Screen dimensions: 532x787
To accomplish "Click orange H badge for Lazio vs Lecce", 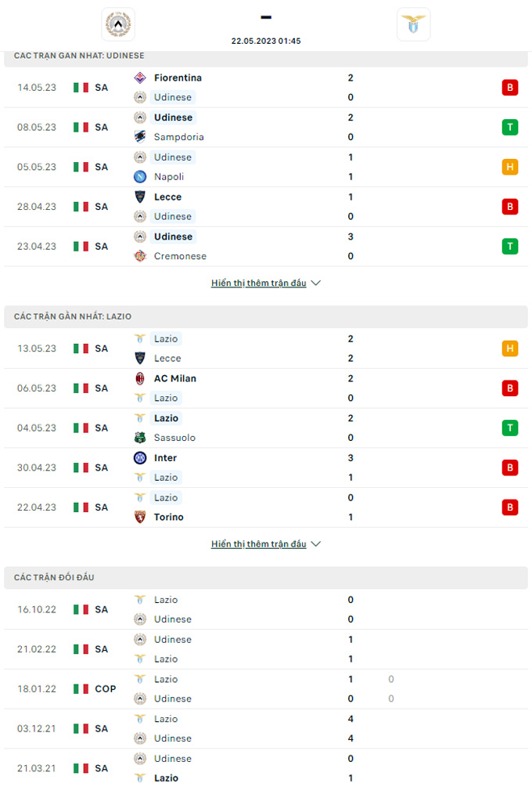I will click(510, 348).
